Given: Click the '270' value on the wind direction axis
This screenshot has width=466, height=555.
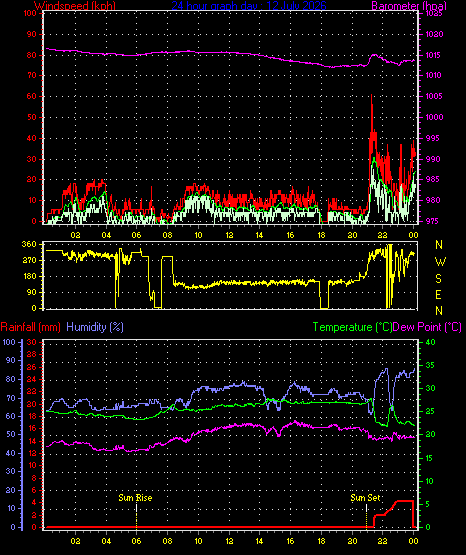Looking at the screenshot, I should coord(29,261).
